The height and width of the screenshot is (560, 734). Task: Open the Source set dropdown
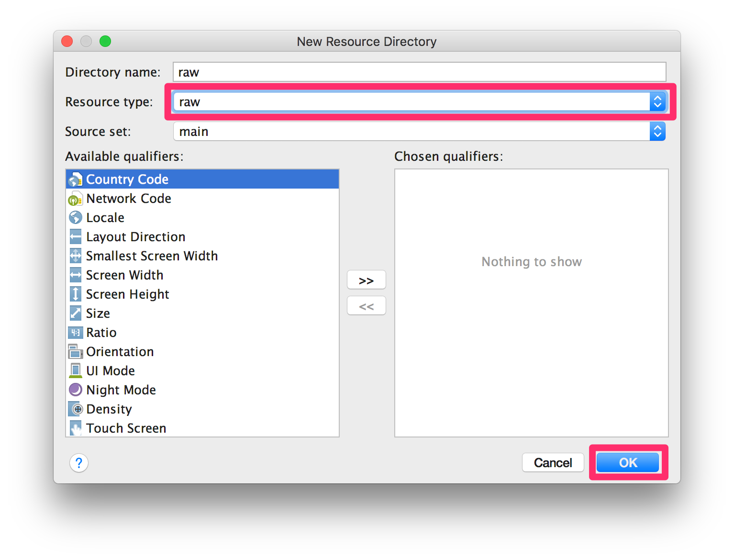tap(419, 131)
